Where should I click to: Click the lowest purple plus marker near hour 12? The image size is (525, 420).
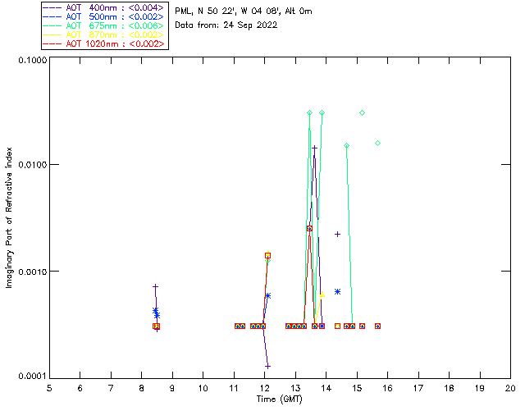[x=267, y=367]
